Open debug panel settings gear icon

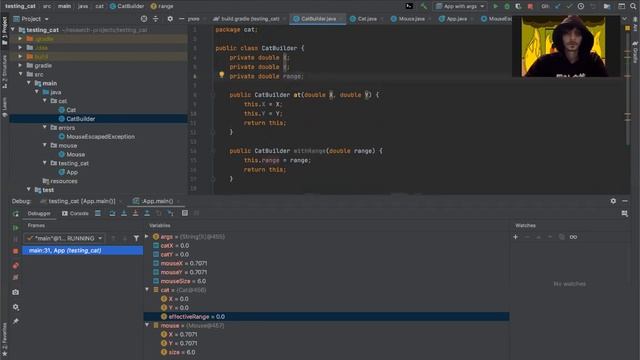click(x=613, y=201)
